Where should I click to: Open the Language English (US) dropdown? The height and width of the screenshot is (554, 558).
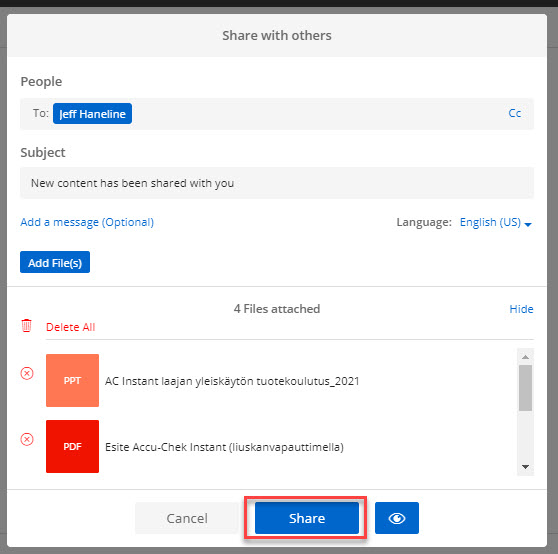[495, 222]
